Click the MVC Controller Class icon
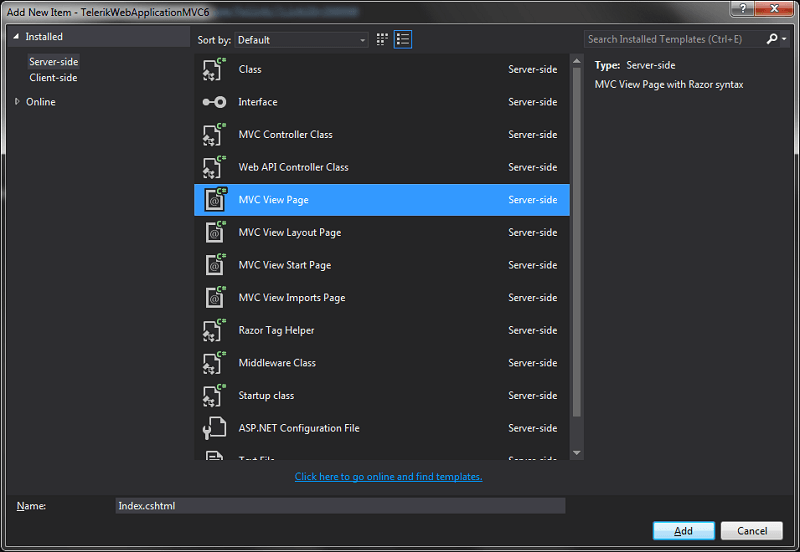 pos(214,135)
